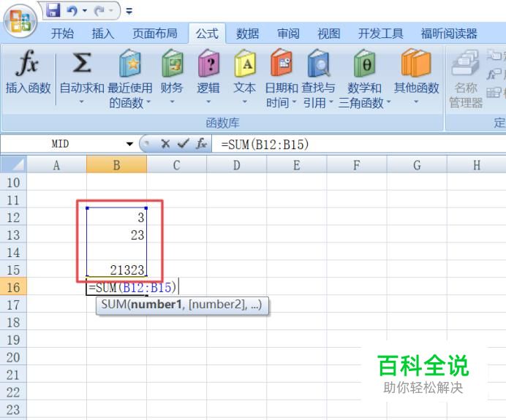Open the 插入 ribbon tab
Viewport: 506px width, 420px height.
102,34
